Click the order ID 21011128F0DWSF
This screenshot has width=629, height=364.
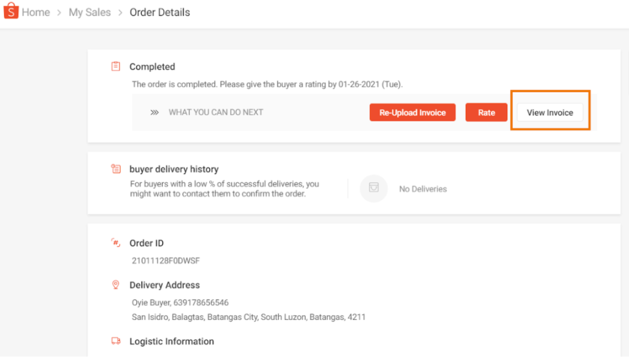pos(165,261)
